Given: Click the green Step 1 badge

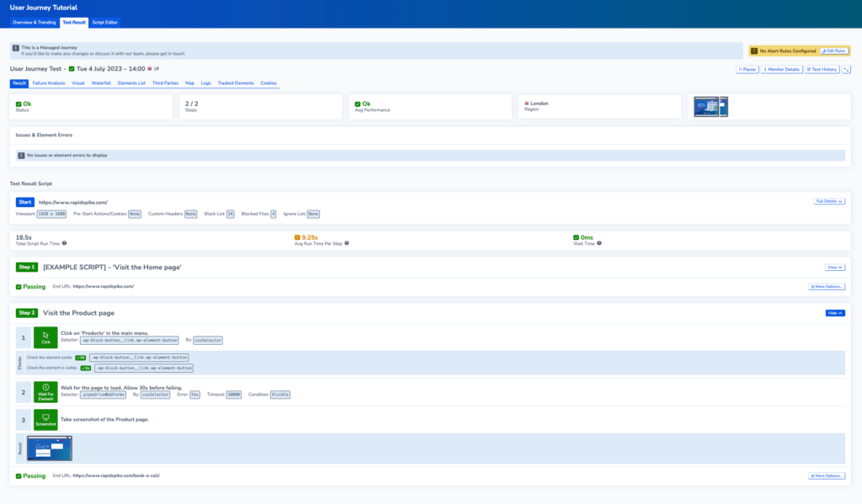Looking at the screenshot, I should [x=26, y=267].
